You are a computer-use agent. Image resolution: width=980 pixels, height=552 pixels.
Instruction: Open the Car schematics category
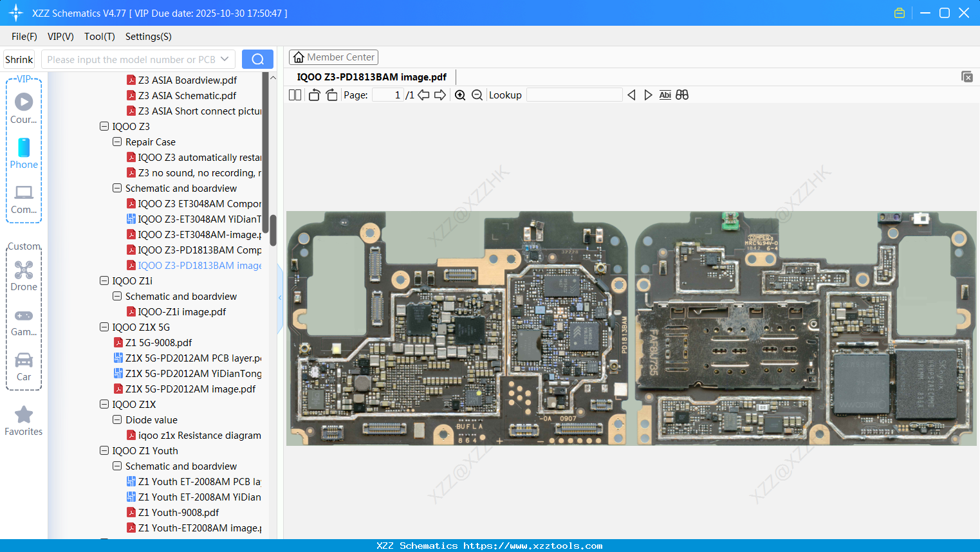(24, 360)
